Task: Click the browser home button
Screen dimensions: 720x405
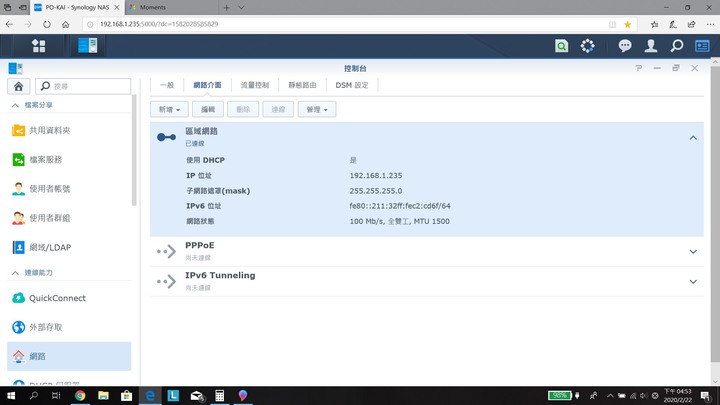Action: [x=66, y=24]
